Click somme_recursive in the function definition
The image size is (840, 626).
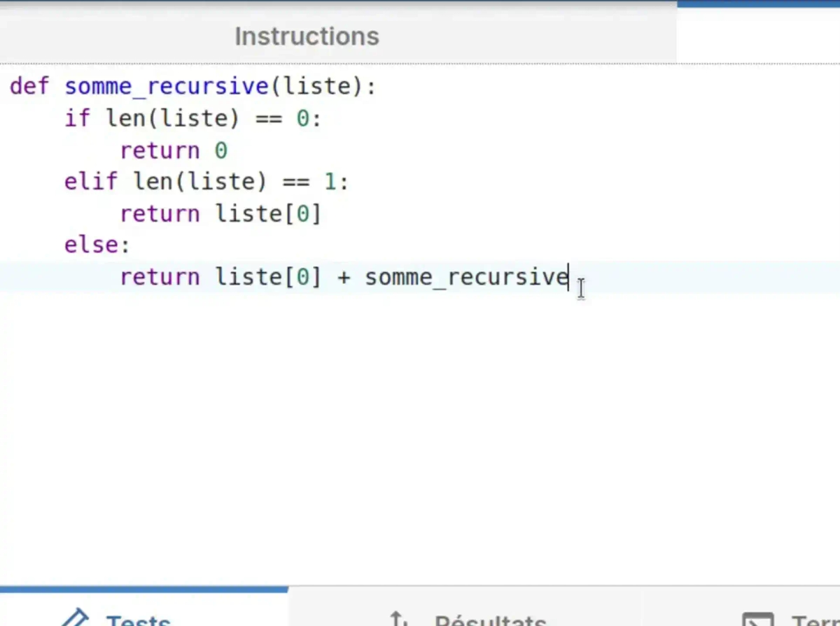pos(167,87)
